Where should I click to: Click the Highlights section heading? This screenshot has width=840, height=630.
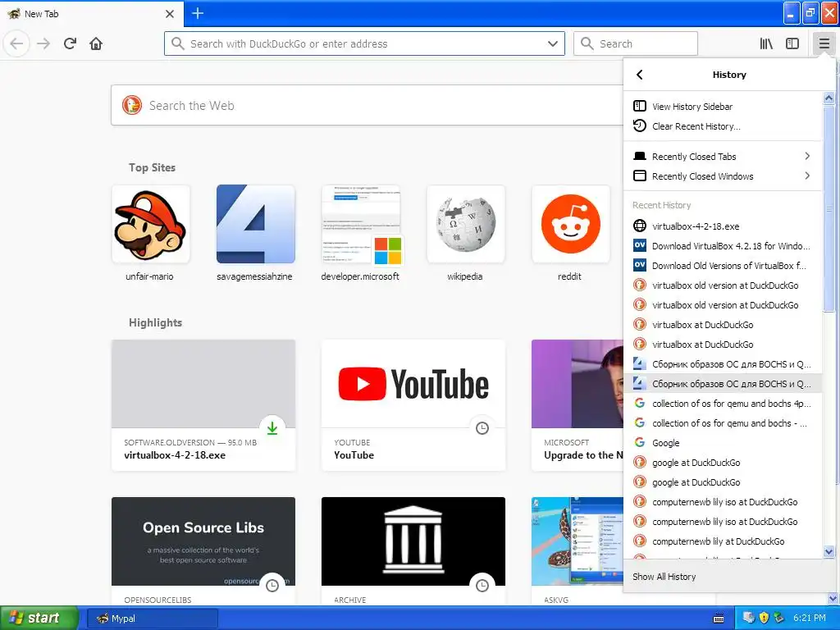click(x=155, y=322)
